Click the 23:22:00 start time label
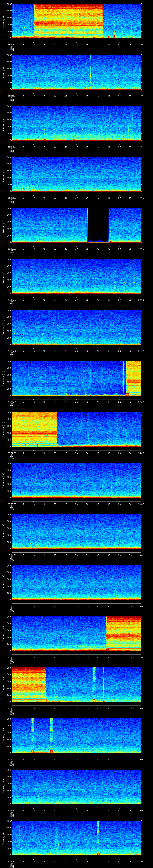This screenshot has width=153, height=868. 12,453
